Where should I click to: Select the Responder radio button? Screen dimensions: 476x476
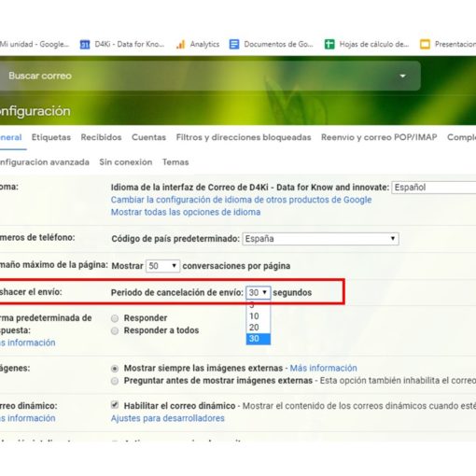click(115, 318)
